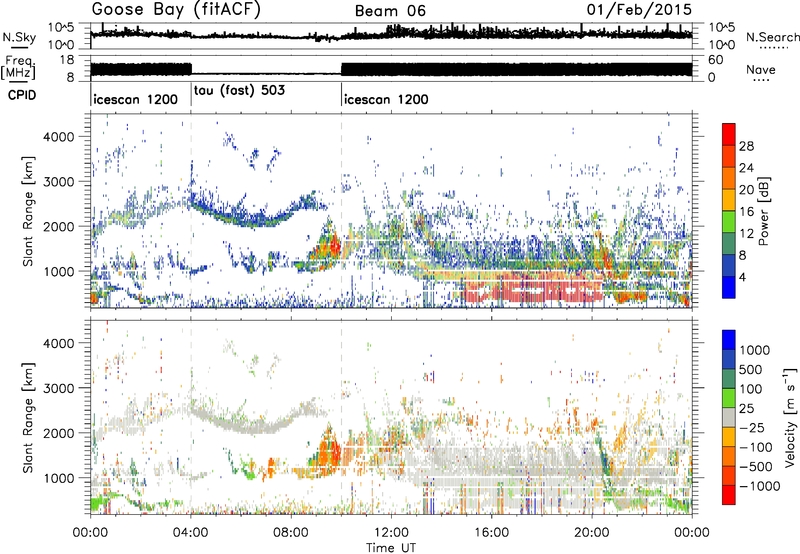This screenshot has width=800, height=554.
Task: Click the black frequency band in the Freq. panel after 10:00
Action: (516, 69)
